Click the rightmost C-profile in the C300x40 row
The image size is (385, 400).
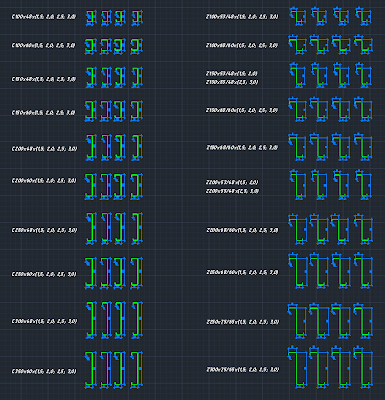137,320
